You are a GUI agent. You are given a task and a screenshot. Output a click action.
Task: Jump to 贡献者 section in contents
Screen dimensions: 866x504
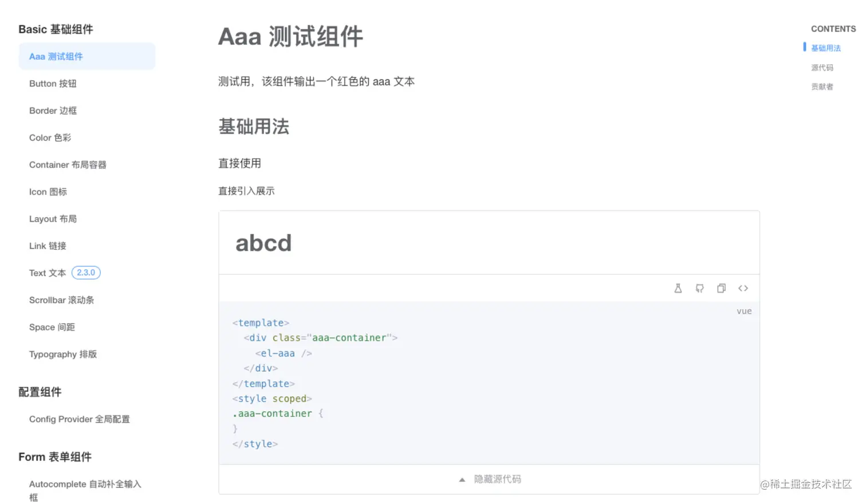[822, 86]
